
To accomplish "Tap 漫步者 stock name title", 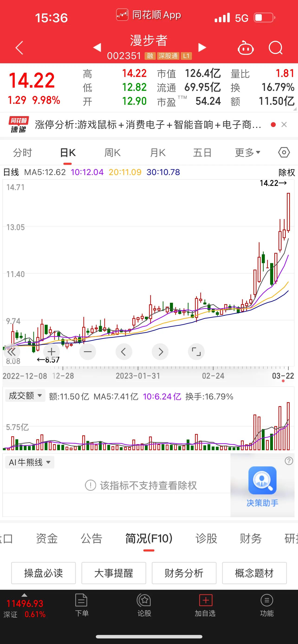I will [149, 41].
